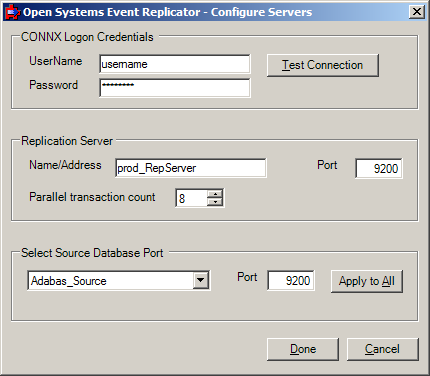
Task: Click the UserName input field
Action: click(174, 64)
